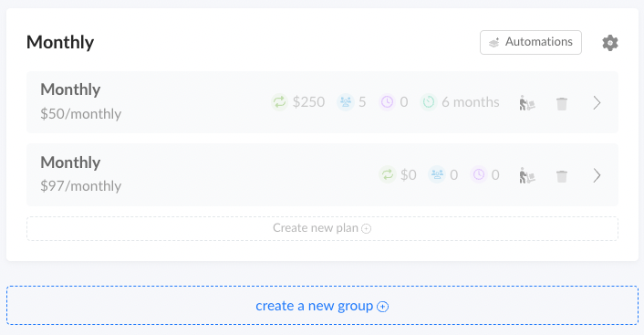The image size is (644, 335).
Task: Click the green 6 months duration icon
Action: coord(429,102)
